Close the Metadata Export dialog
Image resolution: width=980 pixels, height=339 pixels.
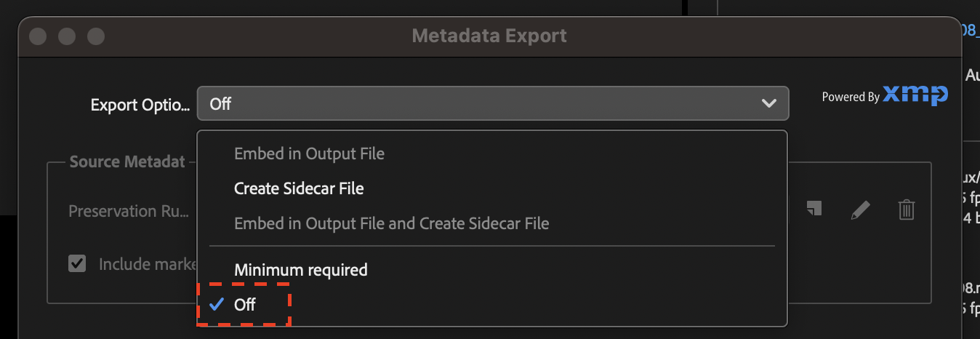tap(38, 36)
